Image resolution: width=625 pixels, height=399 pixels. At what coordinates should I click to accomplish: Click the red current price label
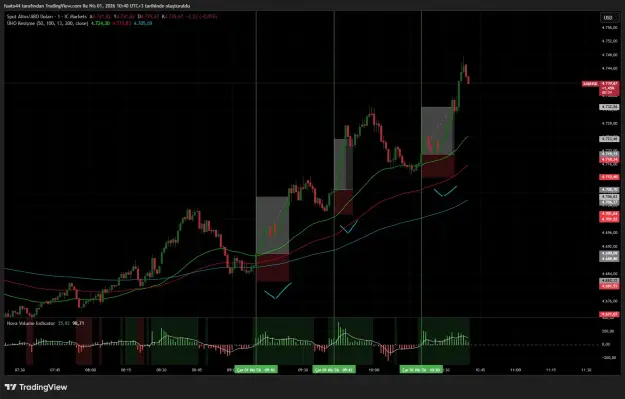coord(609,88)
